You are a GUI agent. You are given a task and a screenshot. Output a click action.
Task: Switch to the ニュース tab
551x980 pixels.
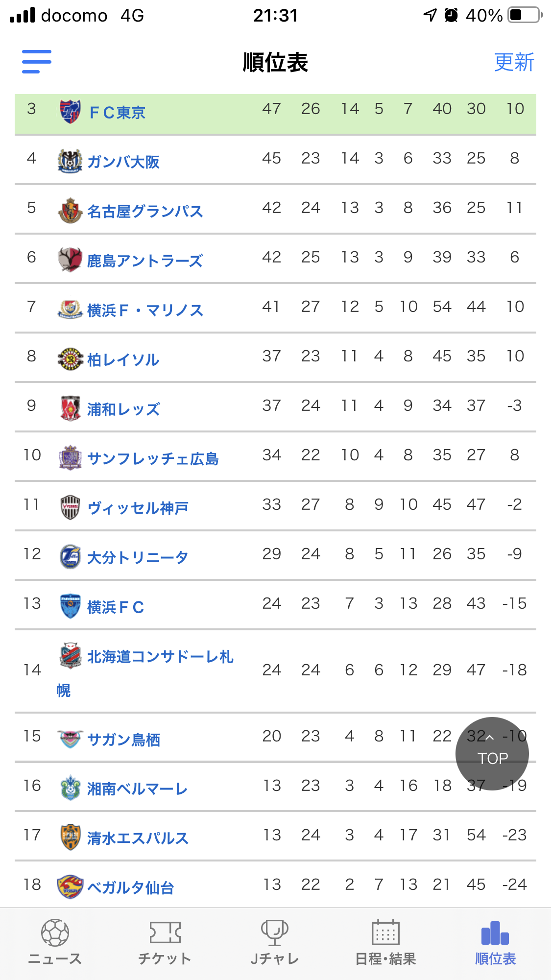55,942
